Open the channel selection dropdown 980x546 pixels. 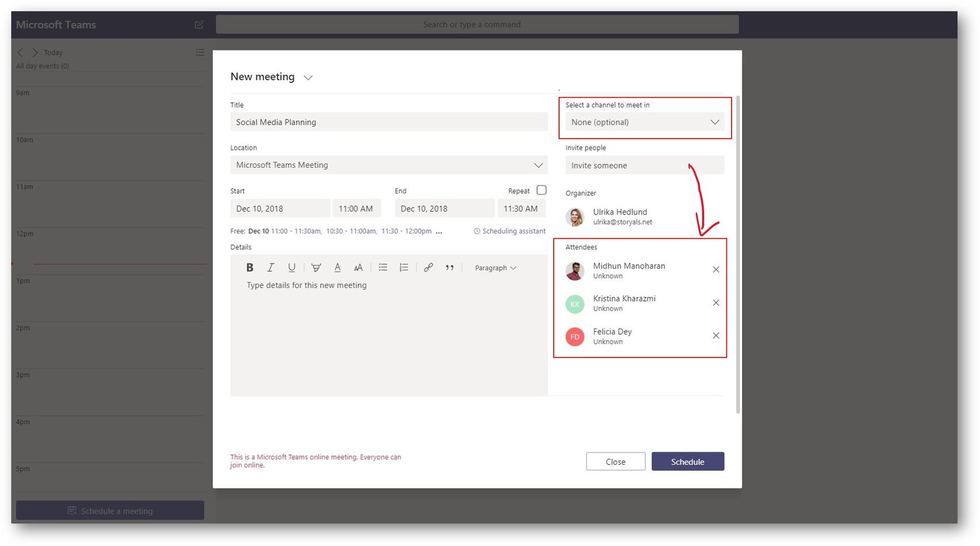[x=645, y=122]
